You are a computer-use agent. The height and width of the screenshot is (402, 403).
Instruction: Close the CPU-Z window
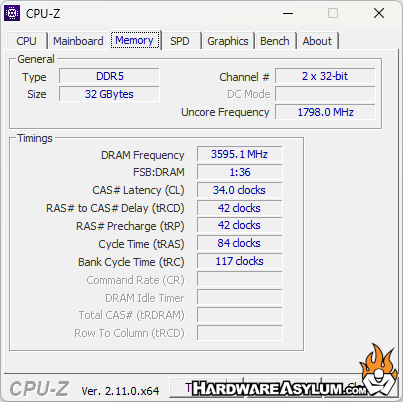pos(379,14)
